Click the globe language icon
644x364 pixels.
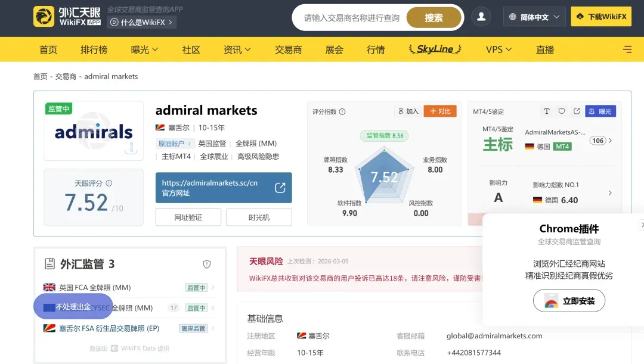click(x=513, y=17)
